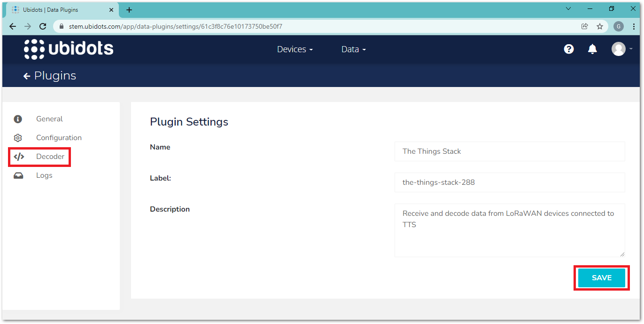Bookmark this page with star icon
Image resolution: width=644 pixels, height=324 pixels.
pyautogui.click(x=600, y=26)
